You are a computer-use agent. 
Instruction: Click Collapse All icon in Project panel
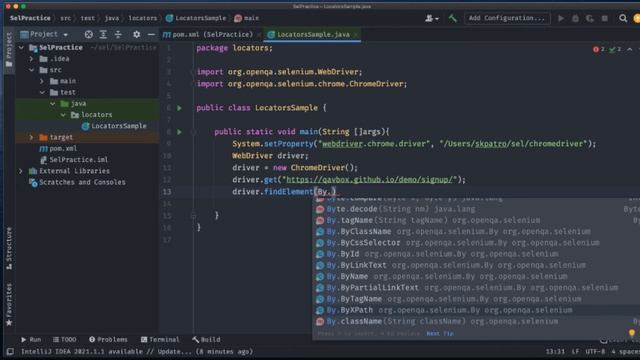(x=118, y=35)
